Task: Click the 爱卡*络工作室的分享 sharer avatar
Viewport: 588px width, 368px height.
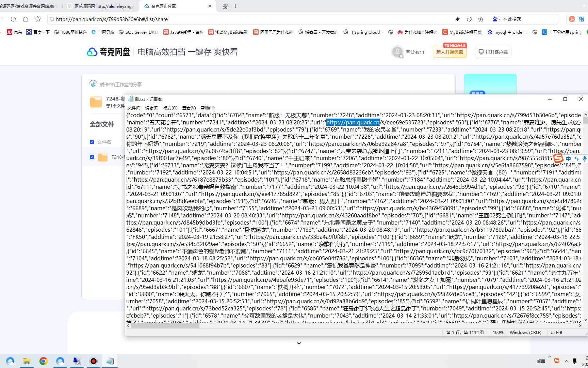Action: (93, 84)
